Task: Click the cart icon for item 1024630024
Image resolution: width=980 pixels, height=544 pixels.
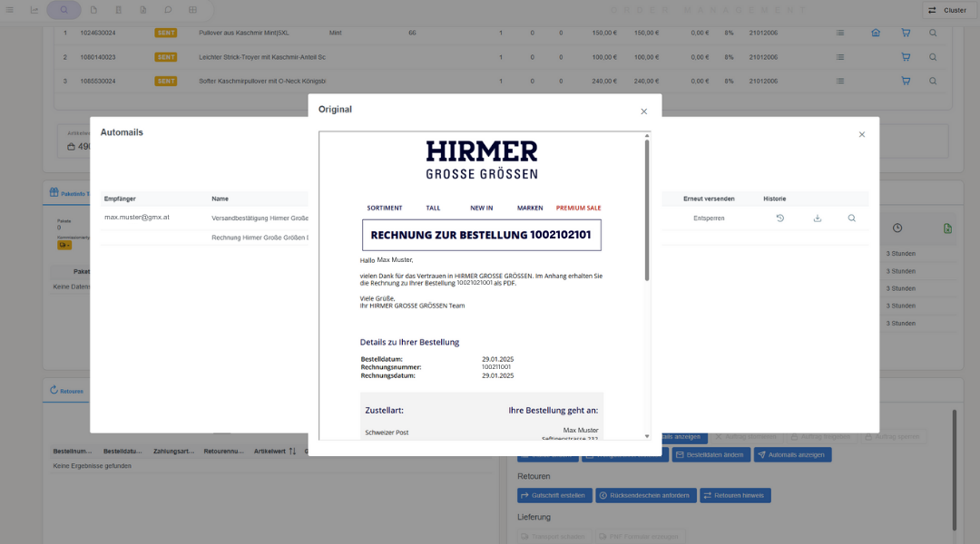Action: point(906,33)
